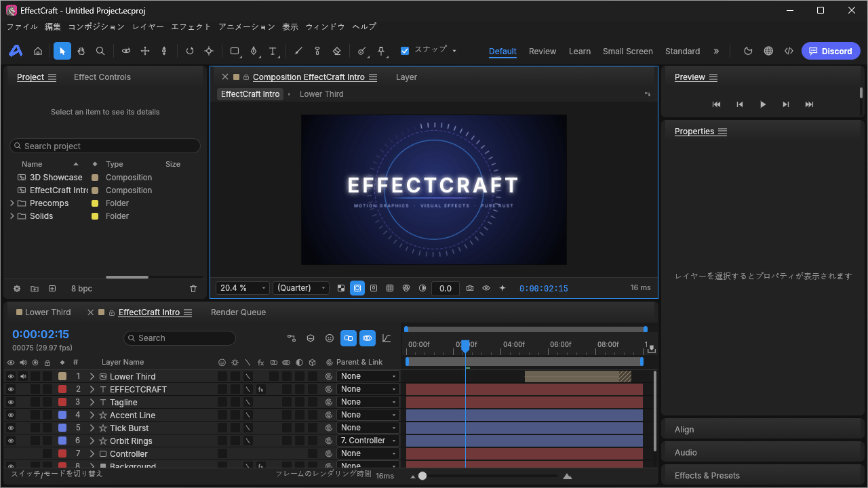The height and width of the screenshot is (488, 868).
Task: Toggle visibility of Orbit Rings layer
Action: click(x=11, y=441)
